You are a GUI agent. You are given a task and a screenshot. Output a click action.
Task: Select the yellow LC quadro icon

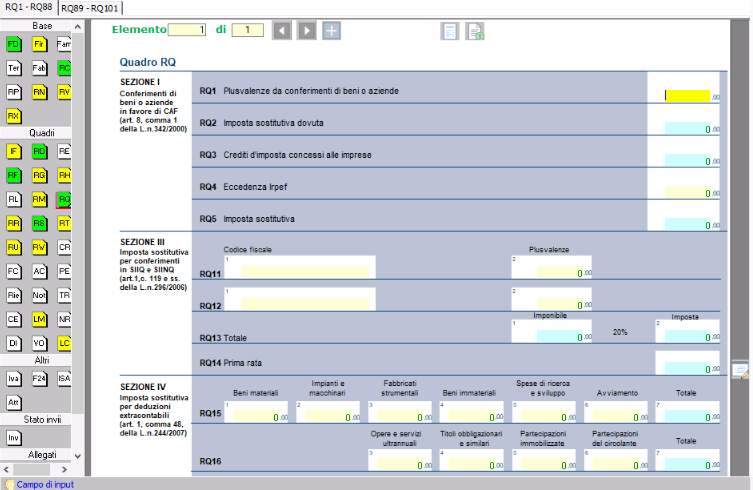pyautogui.click(x=64, y=343)
